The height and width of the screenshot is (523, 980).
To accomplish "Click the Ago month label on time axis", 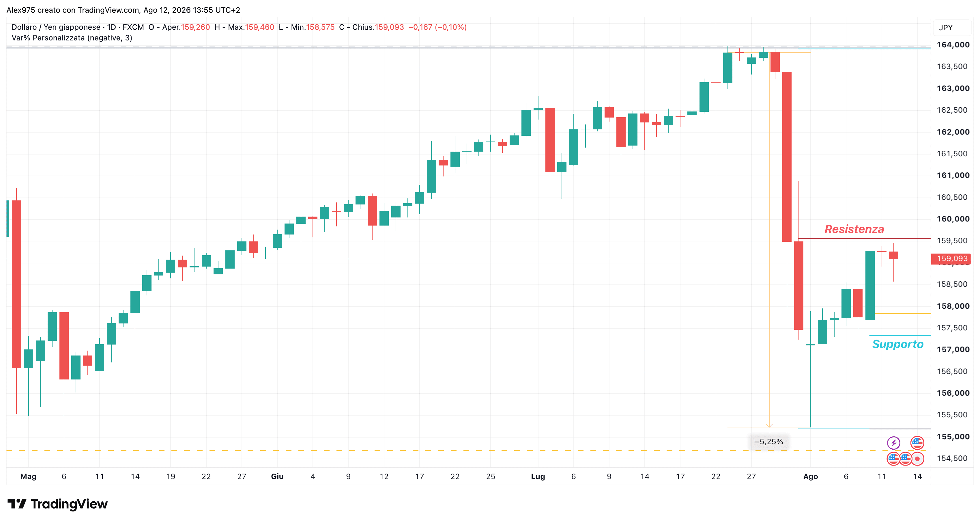I will click(810, 477).
